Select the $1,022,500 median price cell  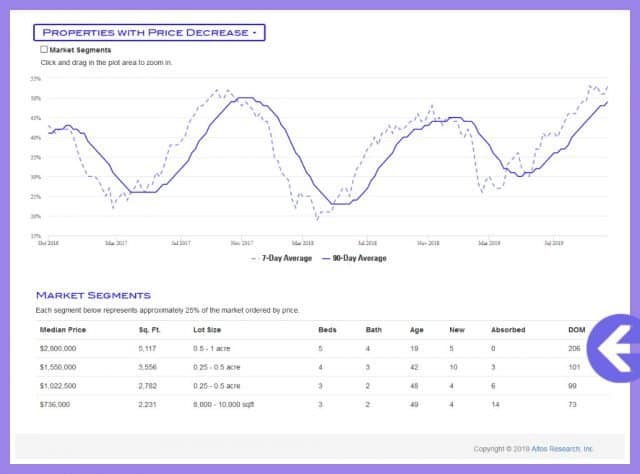tap(58, 386)
